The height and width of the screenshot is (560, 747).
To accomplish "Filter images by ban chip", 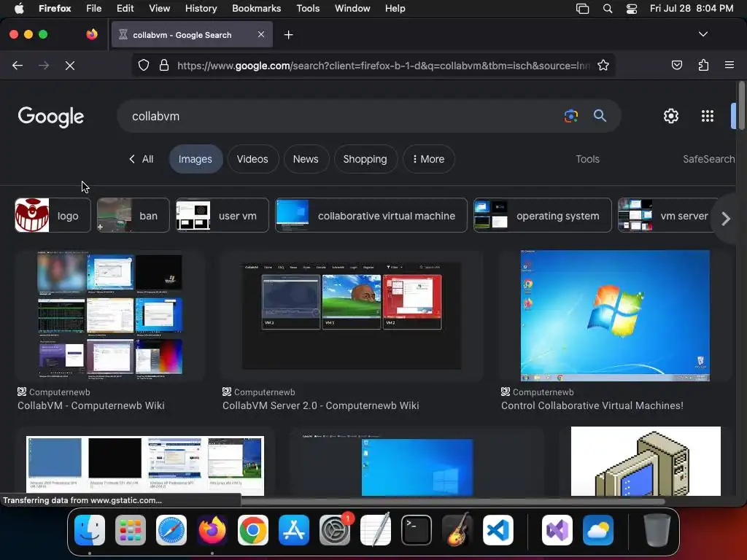I will (133, 215).
